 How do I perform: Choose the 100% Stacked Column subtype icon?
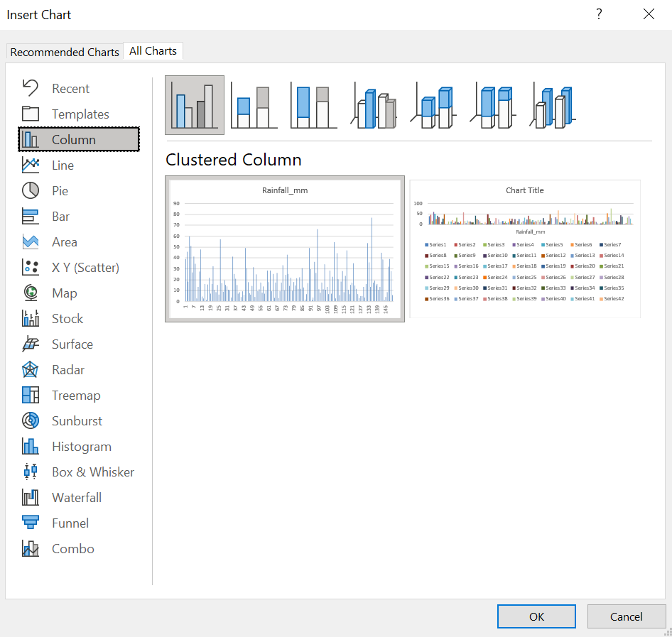(x=313, y=106)
